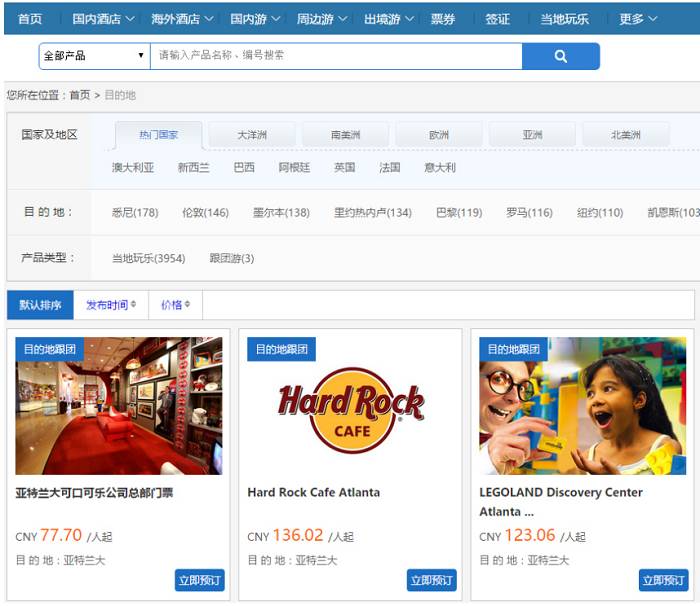
Task: Filter by destination 纽约(110)
Action: point(600,213)
